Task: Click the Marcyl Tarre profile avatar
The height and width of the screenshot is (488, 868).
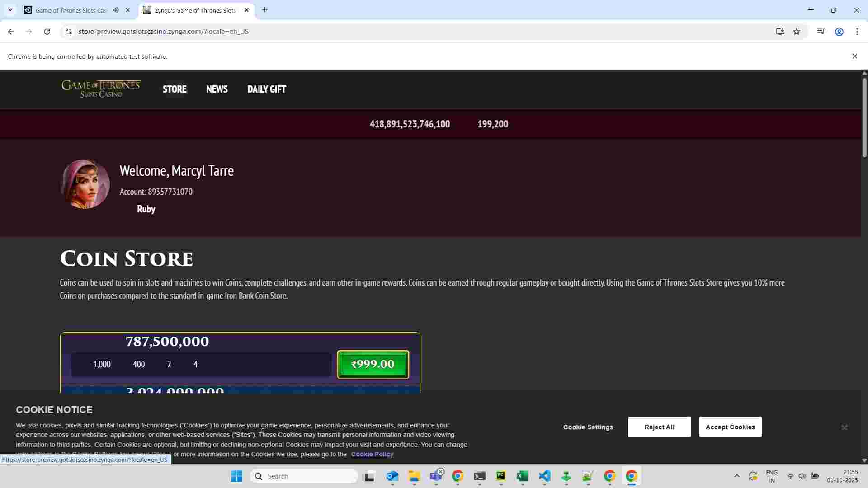Action: pos(85,184)
